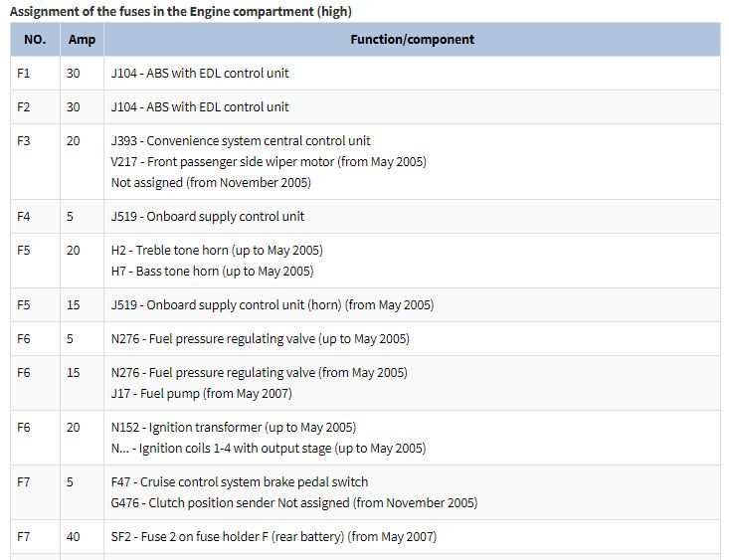Click the H2 Treble tone horn entry
Viewport: 729px width, 560px height.
click(x=217, y=251)
